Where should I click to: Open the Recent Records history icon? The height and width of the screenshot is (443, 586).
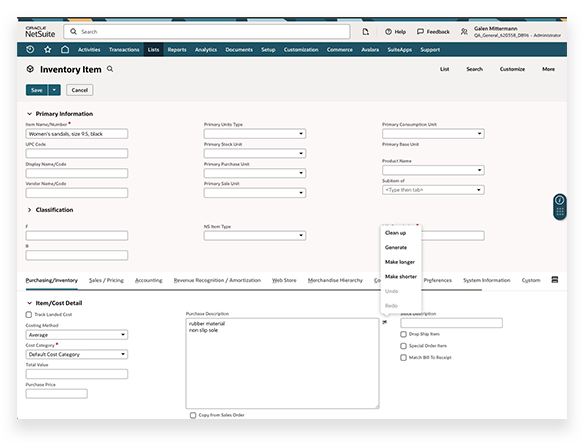[x=30, y=49]
